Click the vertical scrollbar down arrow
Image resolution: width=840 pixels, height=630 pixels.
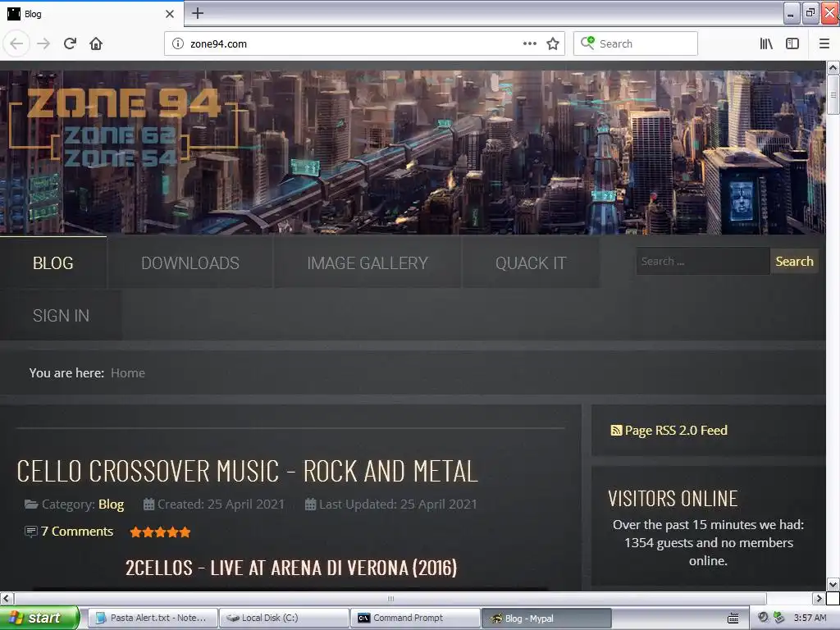pyautogui.click(x=833, y=584)
